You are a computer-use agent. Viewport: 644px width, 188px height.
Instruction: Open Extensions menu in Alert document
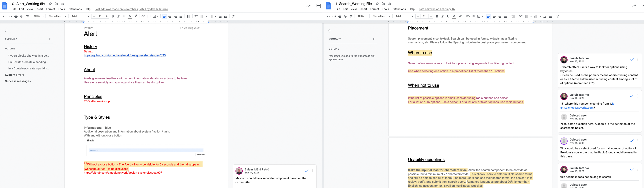click(x=75, y=9)
